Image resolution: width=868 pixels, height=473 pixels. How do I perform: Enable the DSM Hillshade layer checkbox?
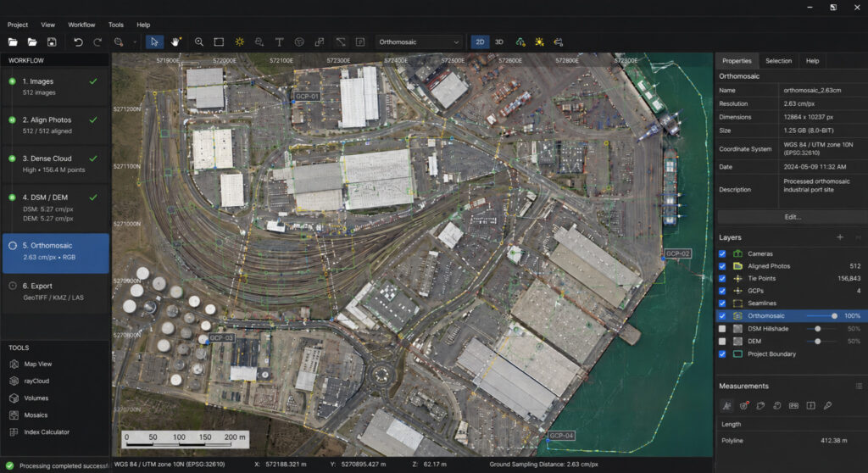point(722,329)
